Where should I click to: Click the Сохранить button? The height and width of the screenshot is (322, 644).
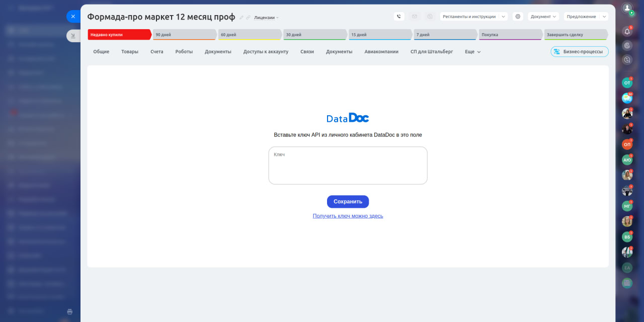click(x=348, y=202)
